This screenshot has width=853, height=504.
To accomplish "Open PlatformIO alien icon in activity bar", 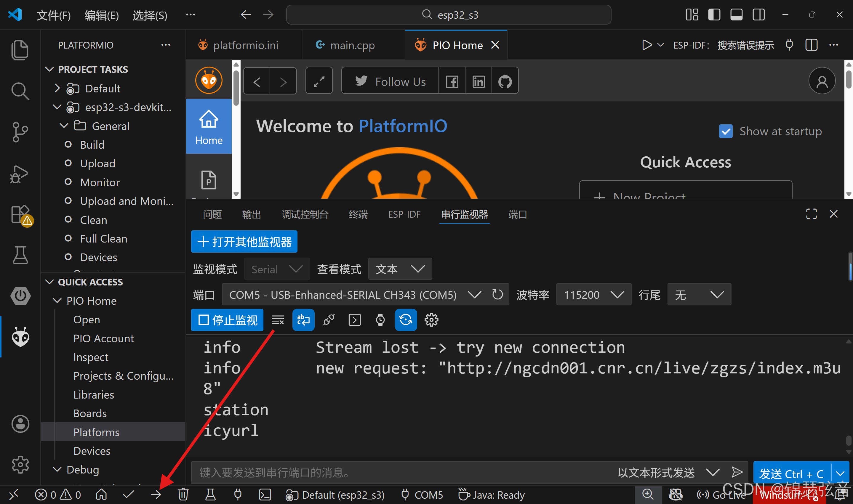I will (20, 337).
